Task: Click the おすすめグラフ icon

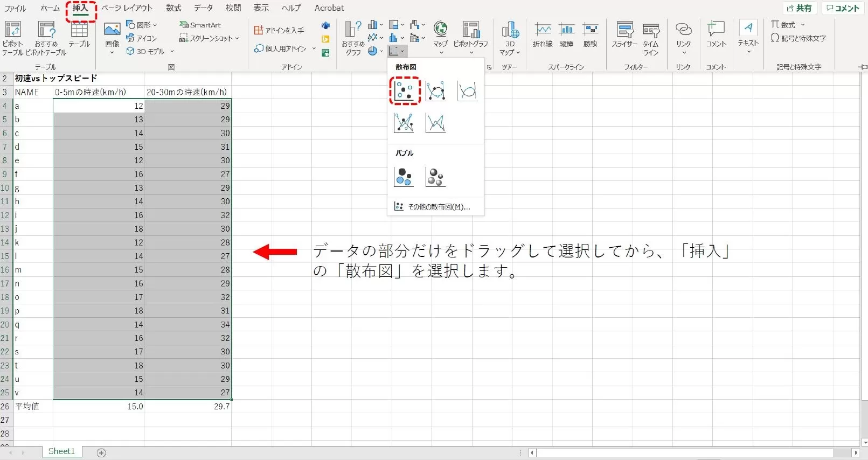Action: [353, 38]
